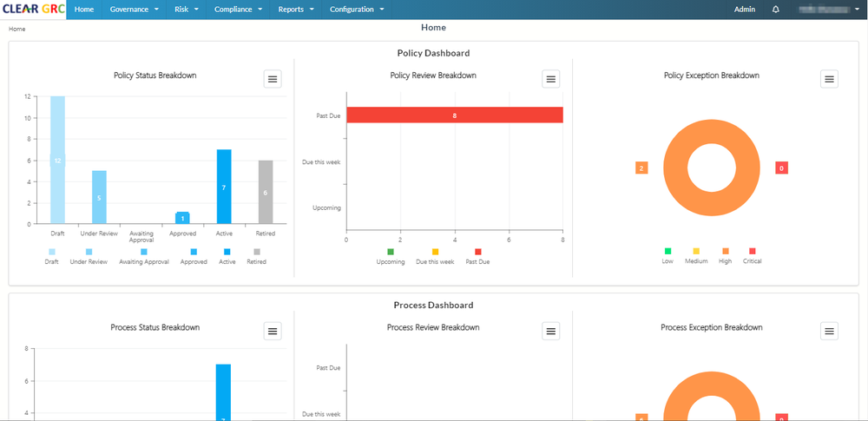Image resolution: width=868 pixels, height=421 pixels.
Task: Click the Home breadcrumb link
Action: 16,29
